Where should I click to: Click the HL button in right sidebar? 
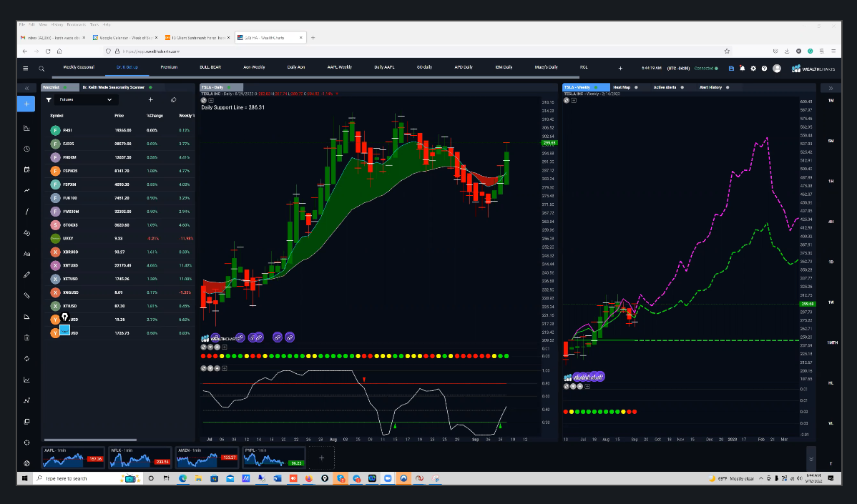831,382
